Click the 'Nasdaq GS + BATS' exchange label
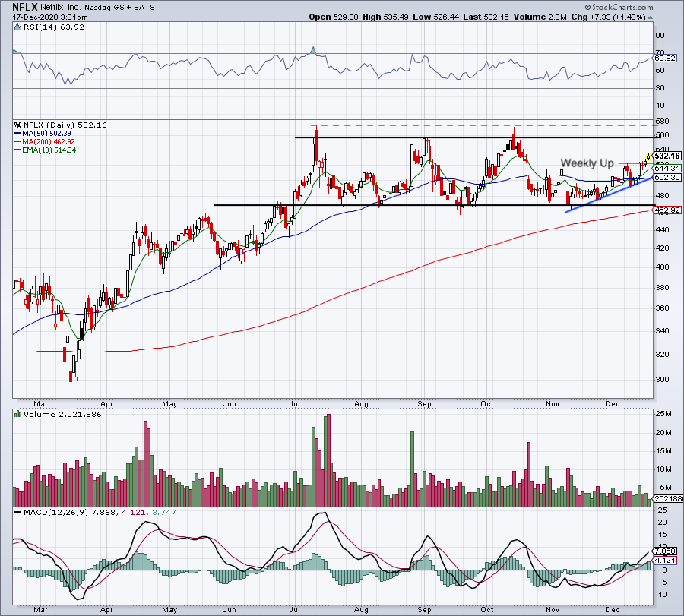 point(119,8)
